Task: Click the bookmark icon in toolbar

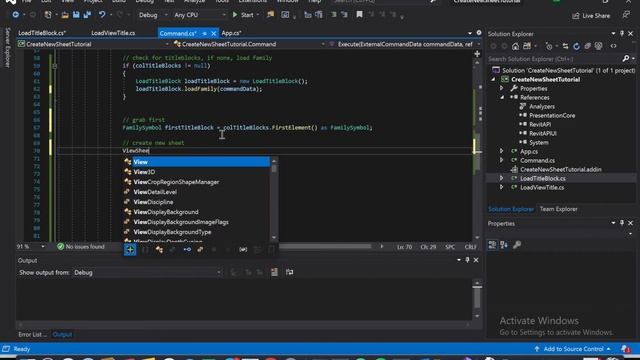Action: [359, 15]
